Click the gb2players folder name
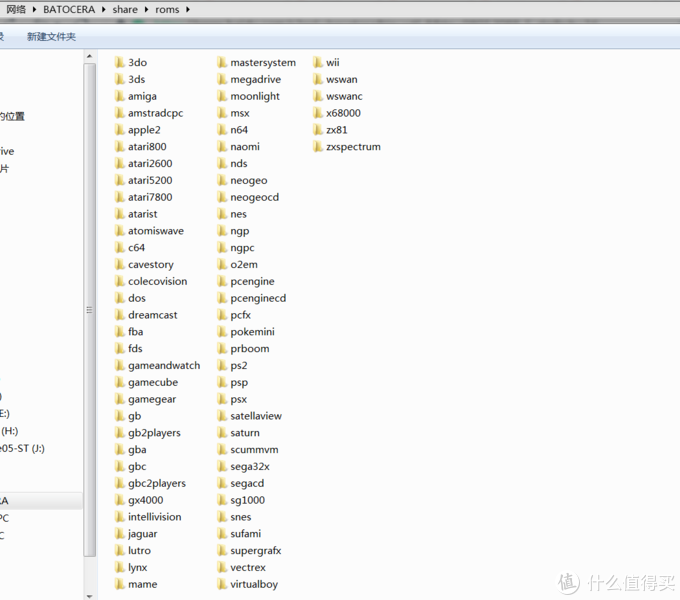Image resolution: width=680 pixels, height=600 pixels. (154, 433)
